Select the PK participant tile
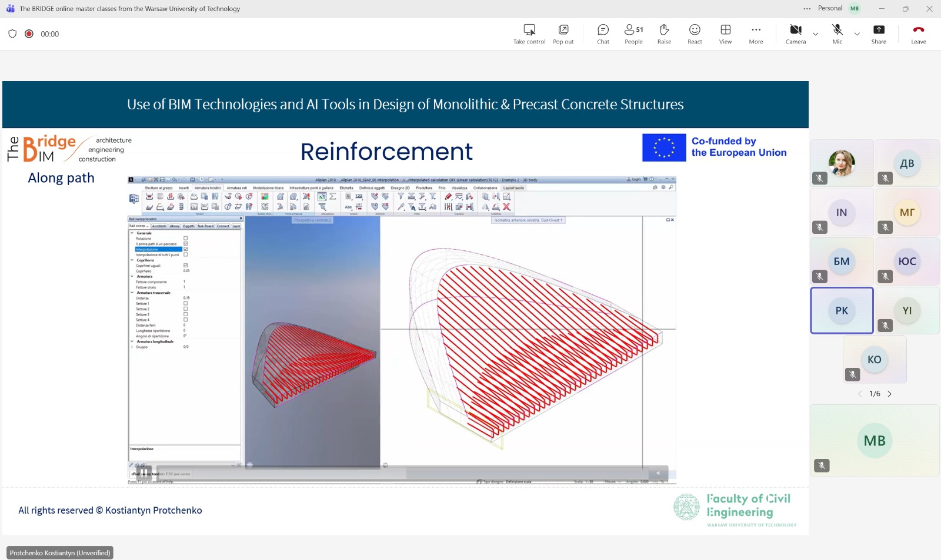This screenshot has height=560, width=941. click(x=842, y=310)
